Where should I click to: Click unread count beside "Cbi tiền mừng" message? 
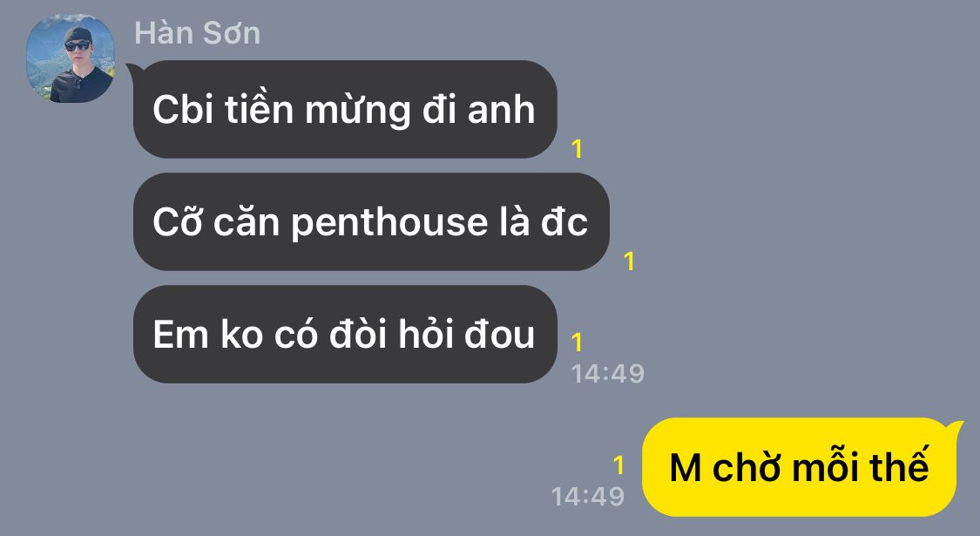pyautogui.click(x=577, y=149)
